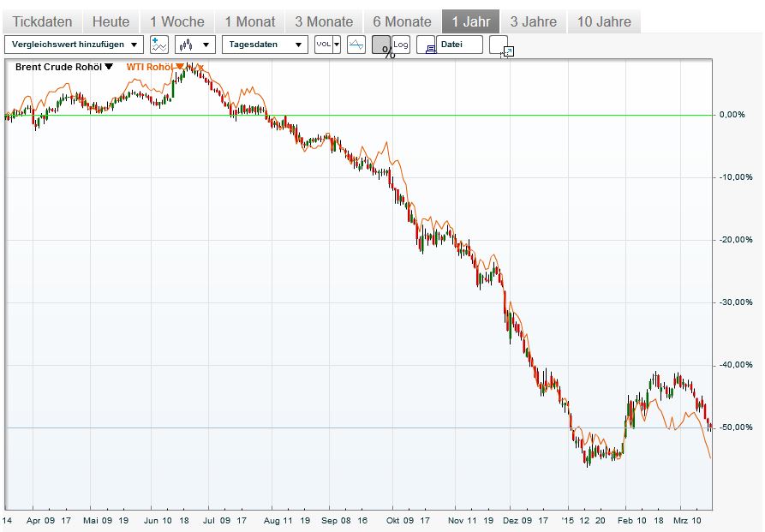Click the pop-out chart window icon

coord(506,51)
